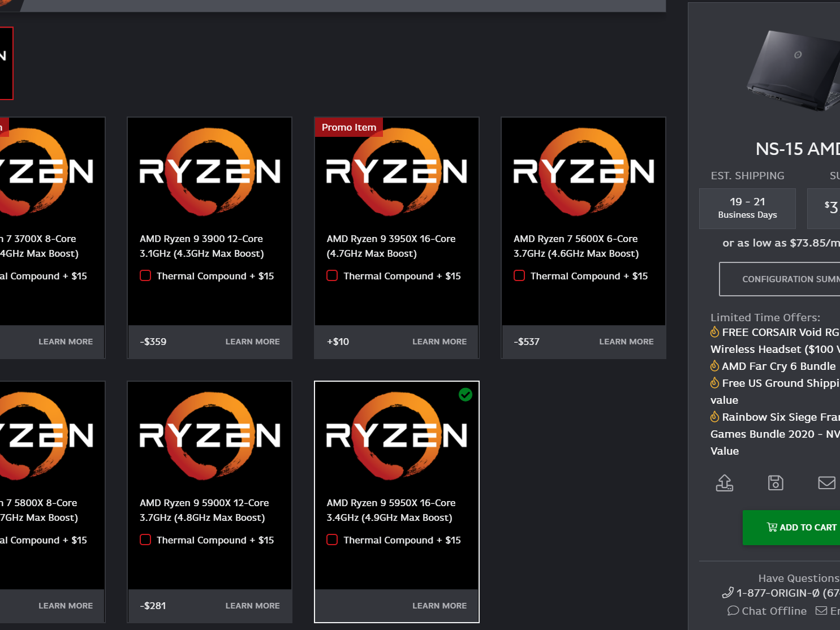
Task: Check Thermal Compound on the Ryzen 9 3900
Action: (145, 275)
